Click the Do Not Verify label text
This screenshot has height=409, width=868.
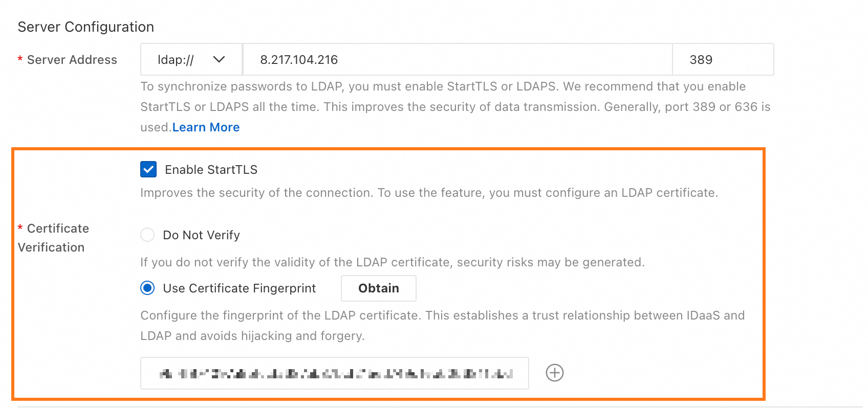201,235
